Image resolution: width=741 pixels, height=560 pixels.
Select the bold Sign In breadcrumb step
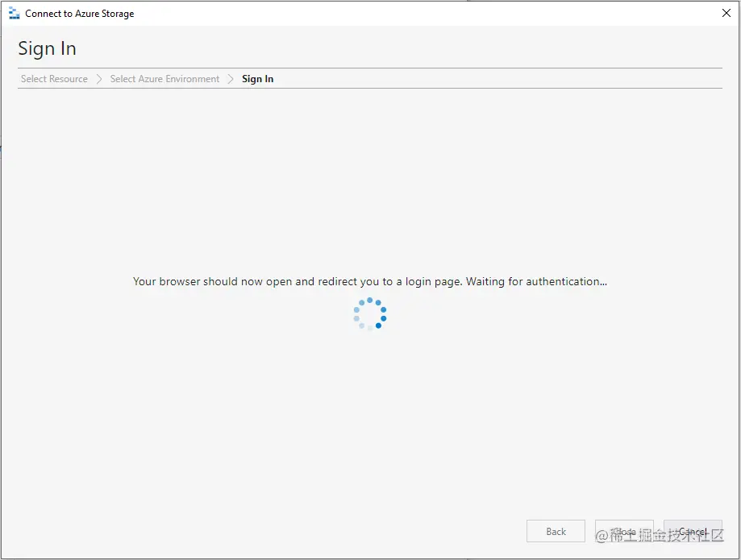coord(257,79)
